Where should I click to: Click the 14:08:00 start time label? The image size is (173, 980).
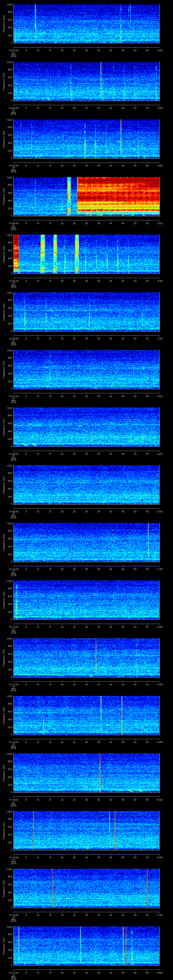pyautogui.click(x=13, y=454)
